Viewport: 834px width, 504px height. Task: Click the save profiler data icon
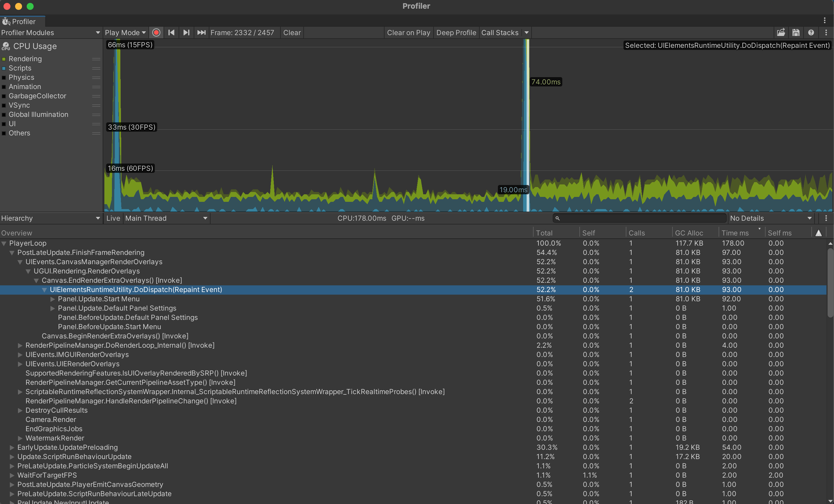pos(796,32)
